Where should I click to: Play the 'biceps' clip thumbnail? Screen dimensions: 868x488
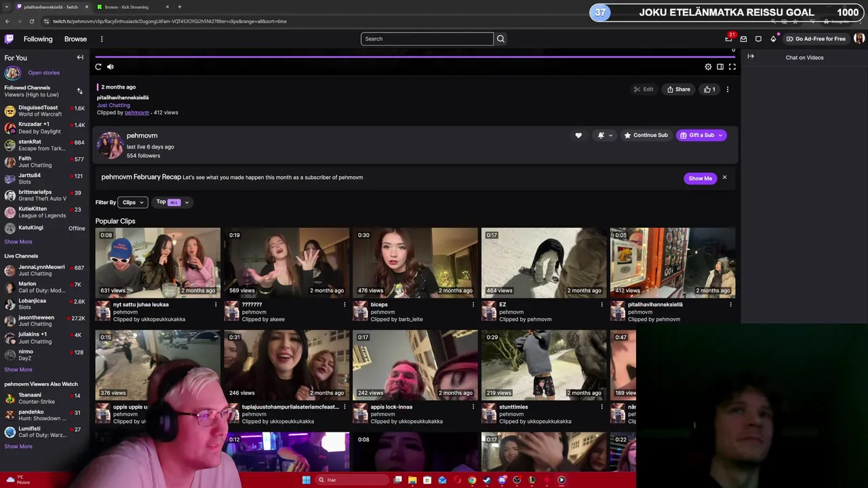tap(415, 263)
